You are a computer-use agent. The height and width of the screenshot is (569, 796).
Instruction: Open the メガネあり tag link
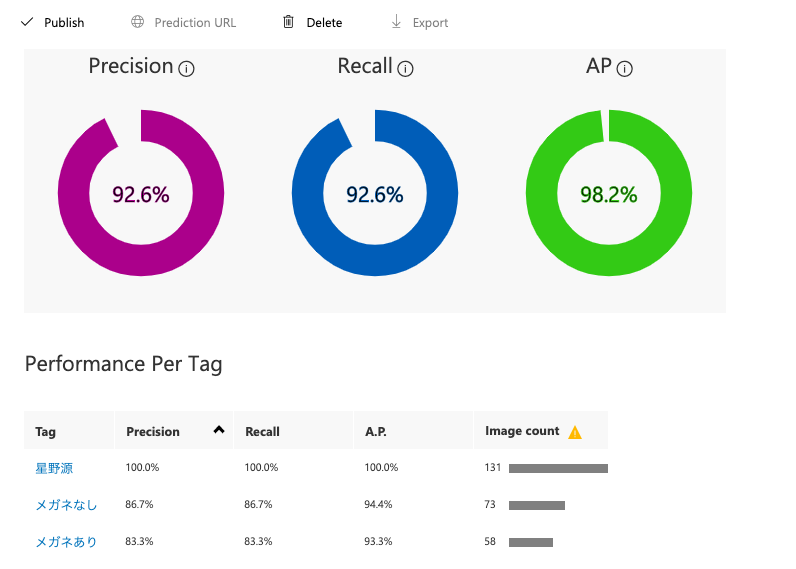pos(66,542)
